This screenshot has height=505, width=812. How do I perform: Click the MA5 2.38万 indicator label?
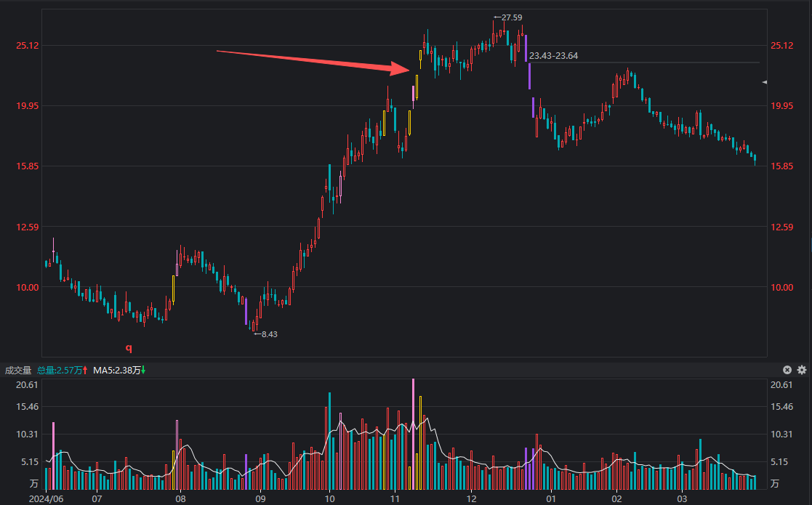118,371
